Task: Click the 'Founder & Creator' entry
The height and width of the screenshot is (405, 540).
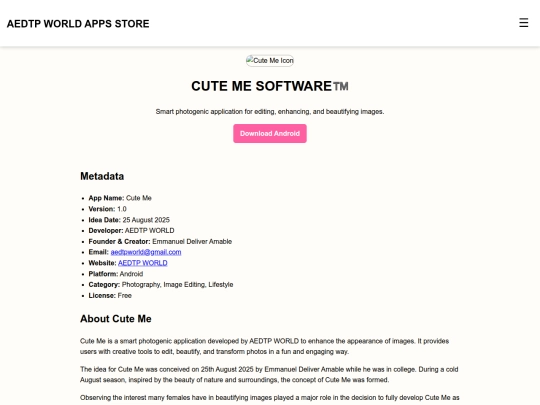Action: tap(160, 241)
